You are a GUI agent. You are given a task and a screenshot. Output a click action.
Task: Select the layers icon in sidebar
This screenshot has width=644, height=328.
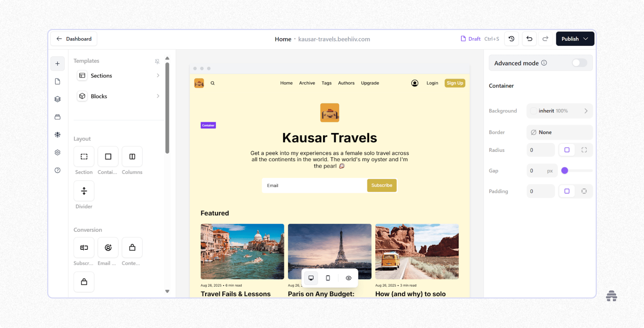tap(57, 99)
